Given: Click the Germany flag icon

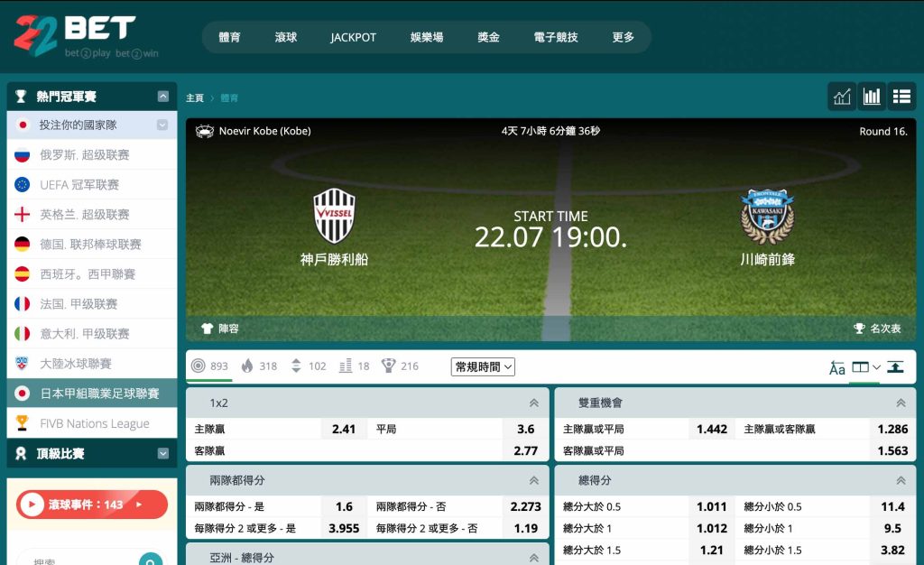Looking at the screenshot, I should [22, 244].
